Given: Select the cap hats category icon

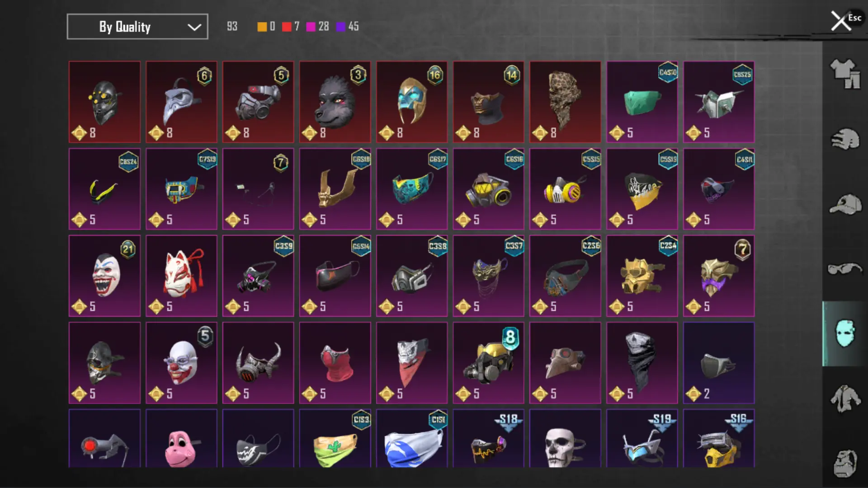Looking at the screenshot, I should click(x=845, y=204).
